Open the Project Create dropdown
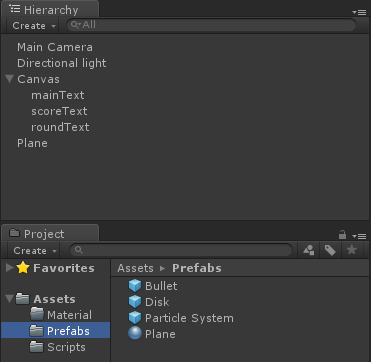Screen dimensions: 371x362 point(35,250)
